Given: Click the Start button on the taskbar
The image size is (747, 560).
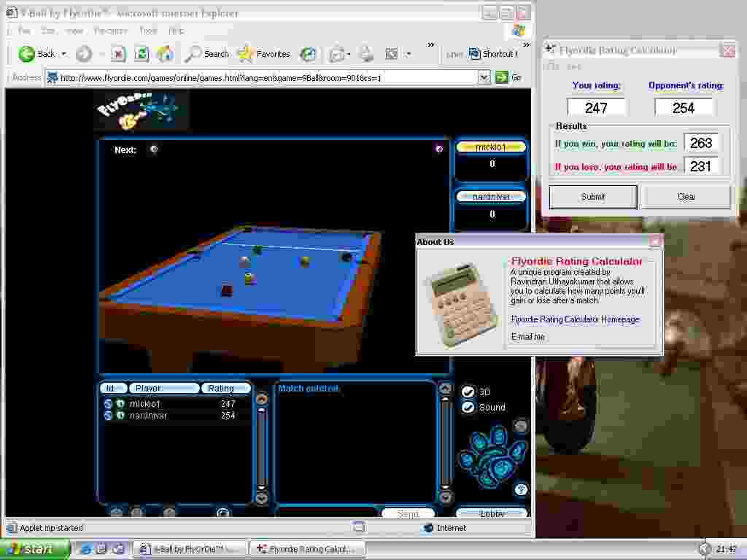Looking at the screenshot, I should pos(34,549).
